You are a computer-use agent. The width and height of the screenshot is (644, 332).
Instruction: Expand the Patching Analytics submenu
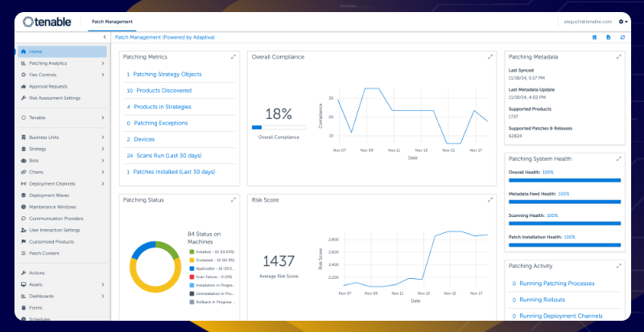[102, 63]
